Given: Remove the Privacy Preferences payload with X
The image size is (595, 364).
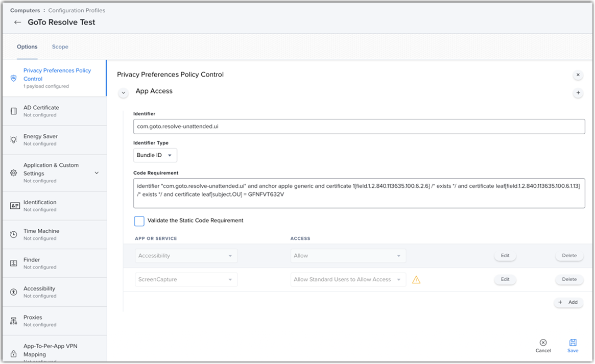Looking at the screenshot, I should [x=578, y=75].
